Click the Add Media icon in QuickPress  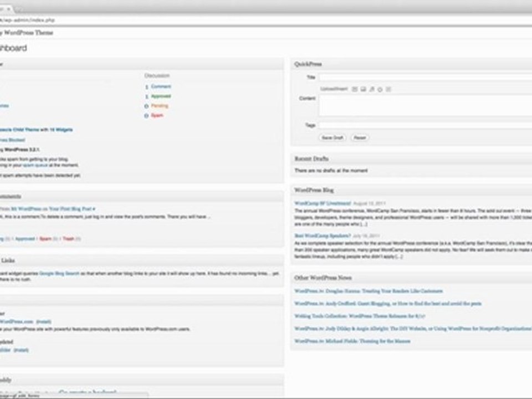pos(380,90)
